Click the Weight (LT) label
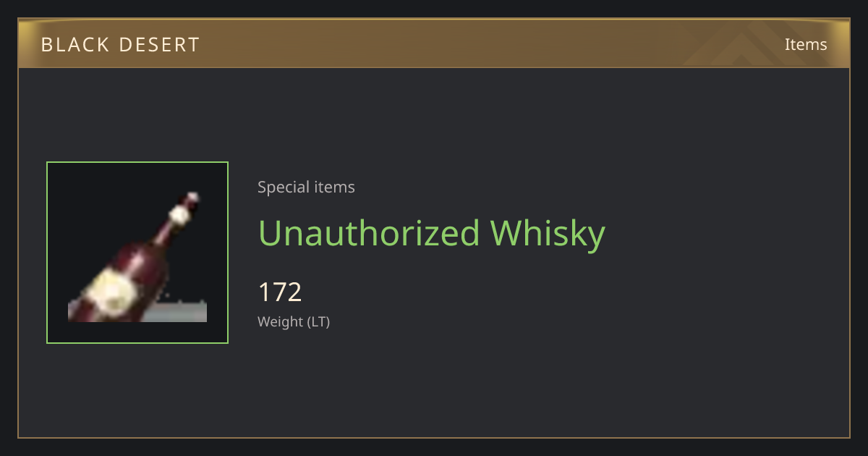 pos(294,322)
